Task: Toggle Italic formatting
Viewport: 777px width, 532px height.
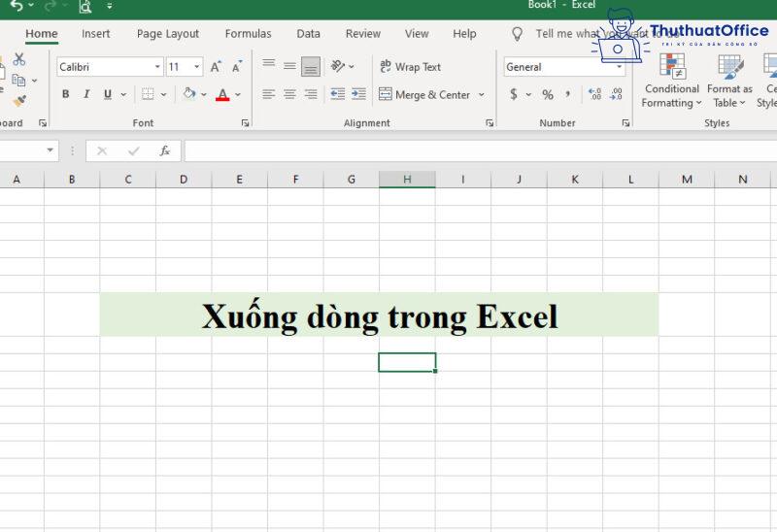Action: pos(86,95)
